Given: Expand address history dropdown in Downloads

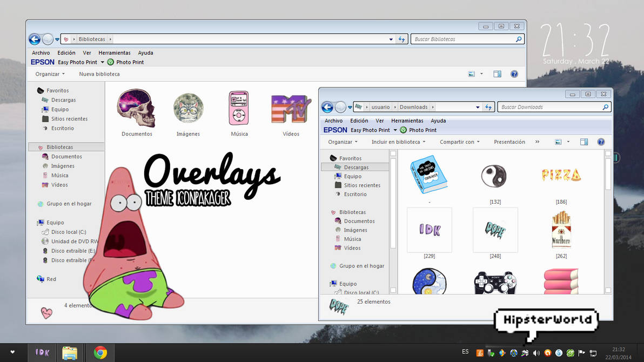Looking at the screenshot, I should tap(478, 107).
